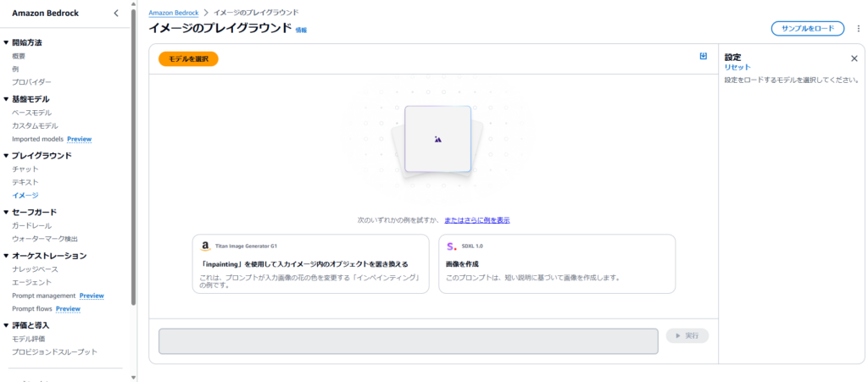Click the リセット link in settings
The height and width of the screenshot is (382, 868).
pyautogui.click(x=737, y=67)
